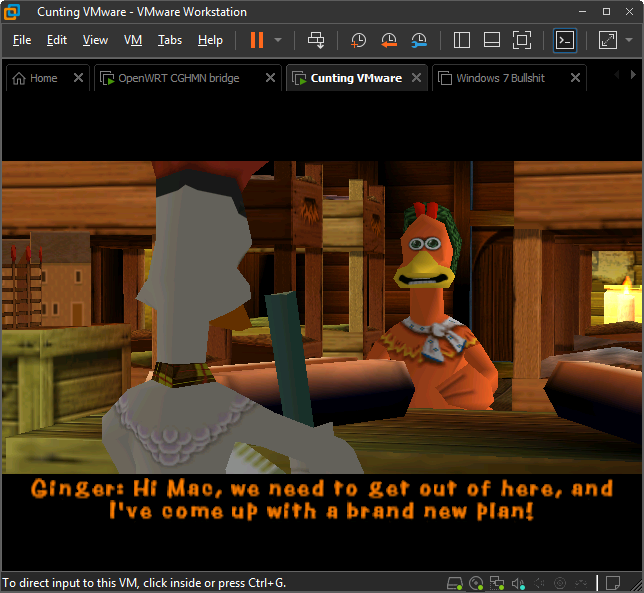Expand the stretch display dropdown arrow
644x593 pixels.
[629, 40]
